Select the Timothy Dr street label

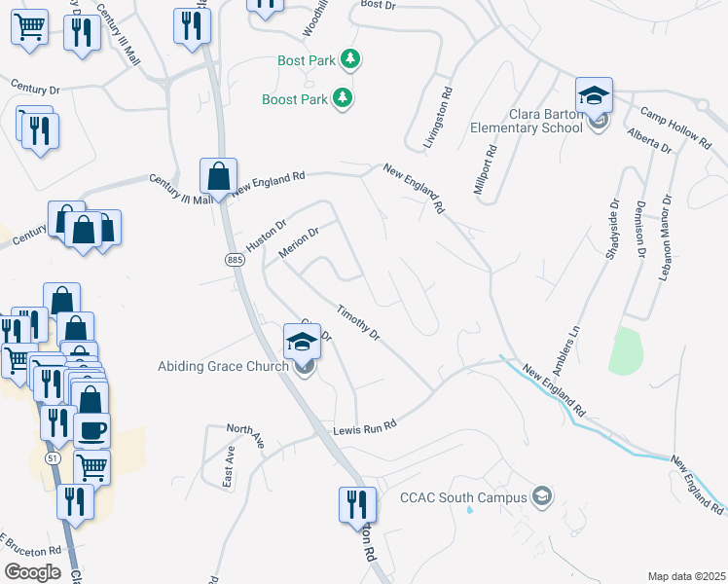(x=358, y=322)
